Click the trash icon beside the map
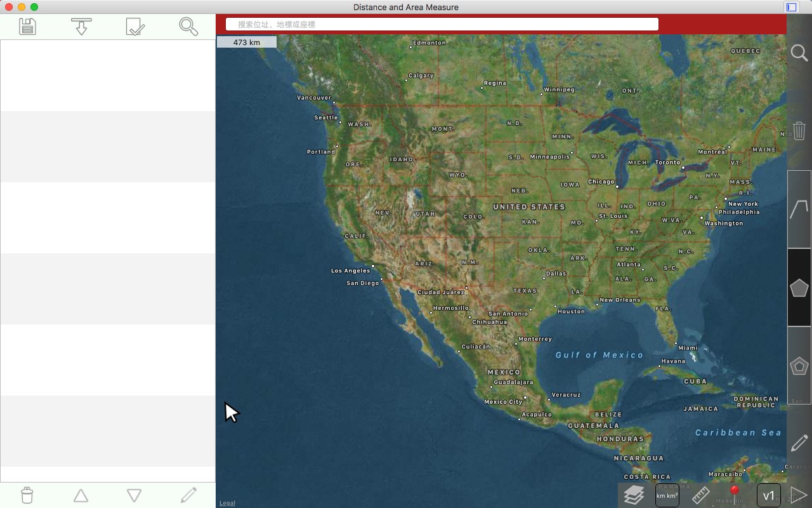This screenshot has width=812, height=508. pyautogui.click(x=799, y=131)
